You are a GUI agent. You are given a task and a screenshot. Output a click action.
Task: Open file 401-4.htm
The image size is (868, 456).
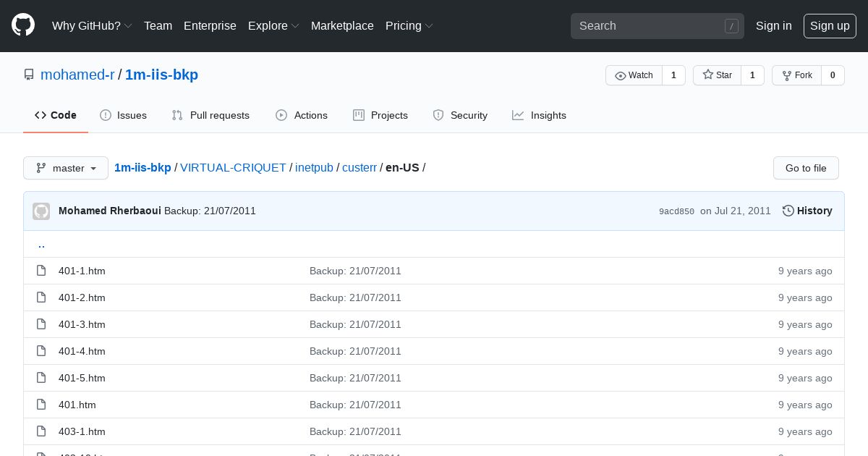tap(82, 351)
